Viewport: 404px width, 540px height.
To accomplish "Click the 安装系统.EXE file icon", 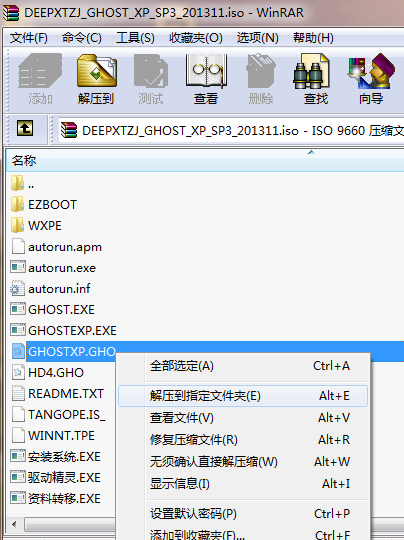I will pyautogui.click(x=18, y=456).
